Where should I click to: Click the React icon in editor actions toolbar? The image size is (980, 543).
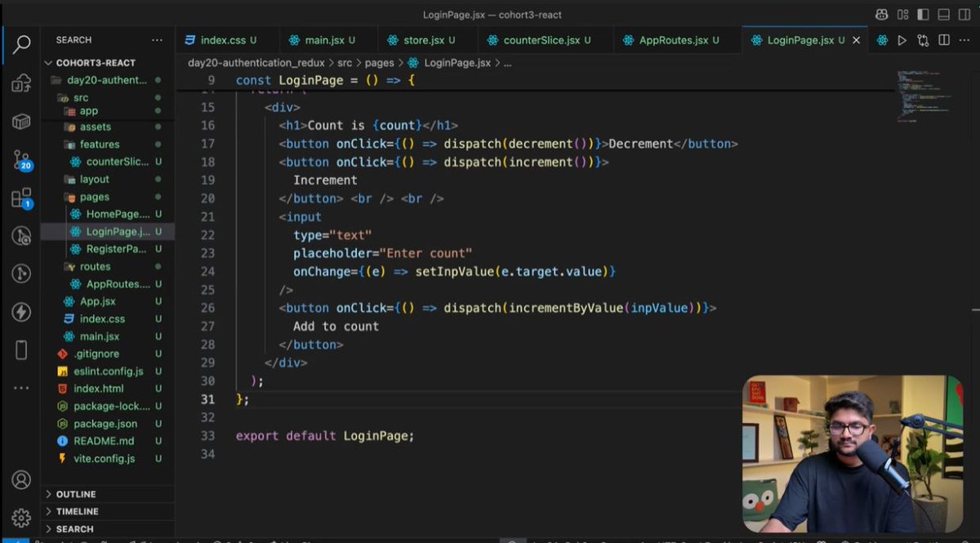[881, 40]
